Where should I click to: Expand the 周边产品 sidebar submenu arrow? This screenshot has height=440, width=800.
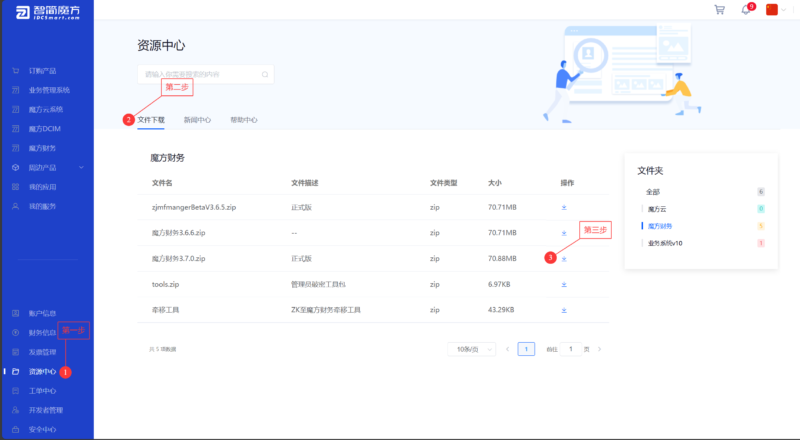click(81, 167)
